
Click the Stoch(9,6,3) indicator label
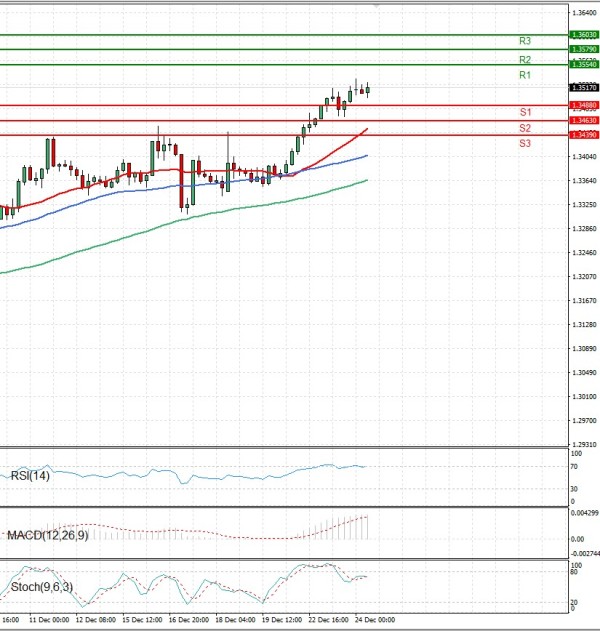pyautogui.click(x=40, y=586)
